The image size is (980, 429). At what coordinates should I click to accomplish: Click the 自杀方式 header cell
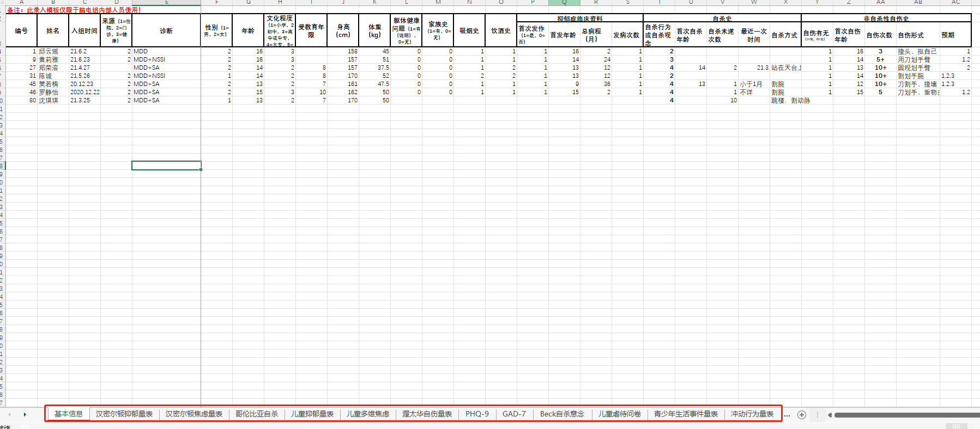[785, 35]
